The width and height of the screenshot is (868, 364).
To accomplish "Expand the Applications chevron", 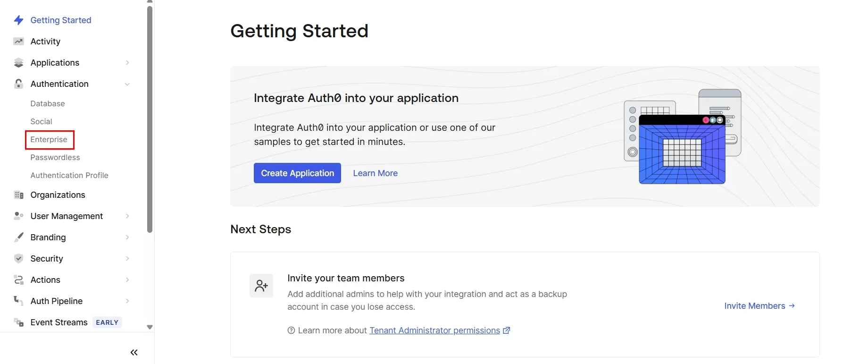I will tap(127, 63).
